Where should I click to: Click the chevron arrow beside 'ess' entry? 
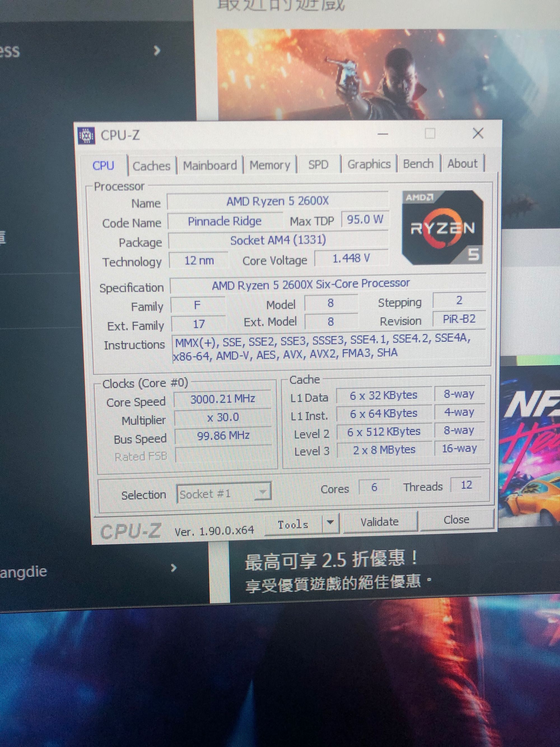point(157,51)
